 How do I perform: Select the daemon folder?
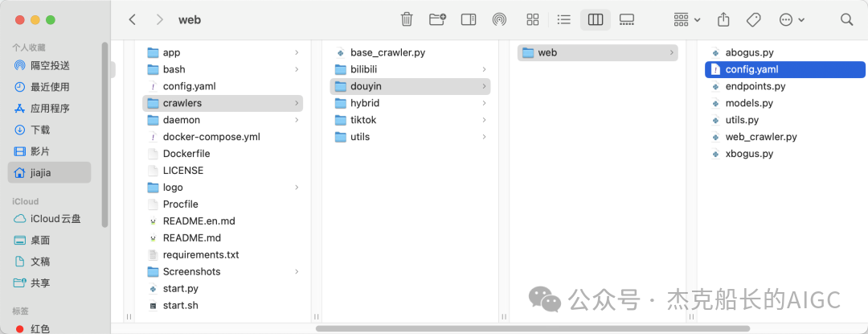[223, 120]
